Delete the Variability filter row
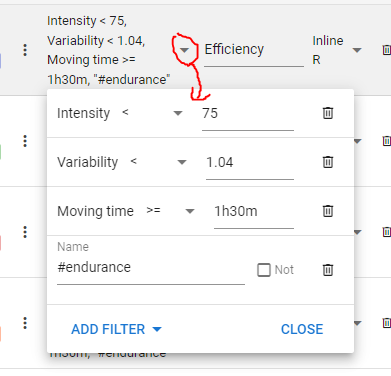Viewport: 391px width, 376px height. (328, 162)
